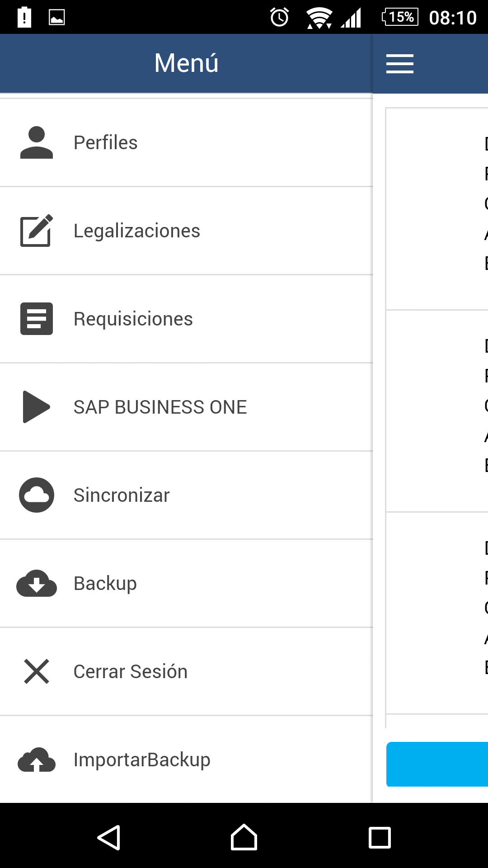Tap the Android back navigation button
Screen dimensions: 488x868
tap(109, 838)
